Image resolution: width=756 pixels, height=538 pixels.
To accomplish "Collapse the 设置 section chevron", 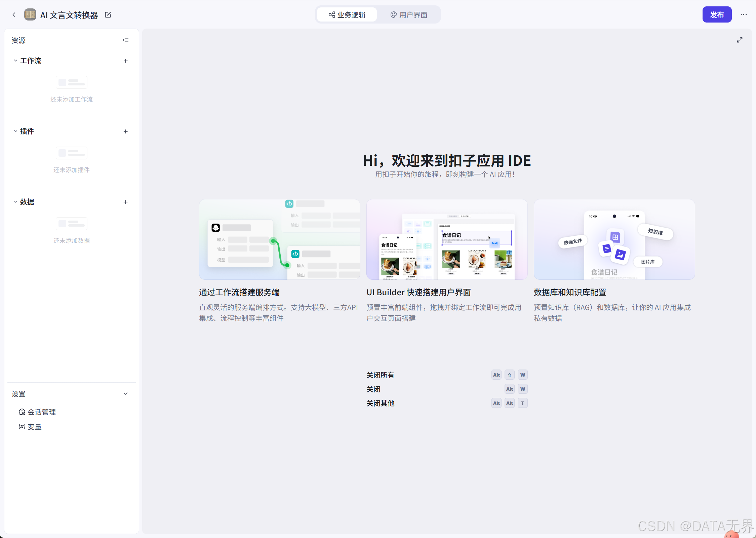I will 126,394.
